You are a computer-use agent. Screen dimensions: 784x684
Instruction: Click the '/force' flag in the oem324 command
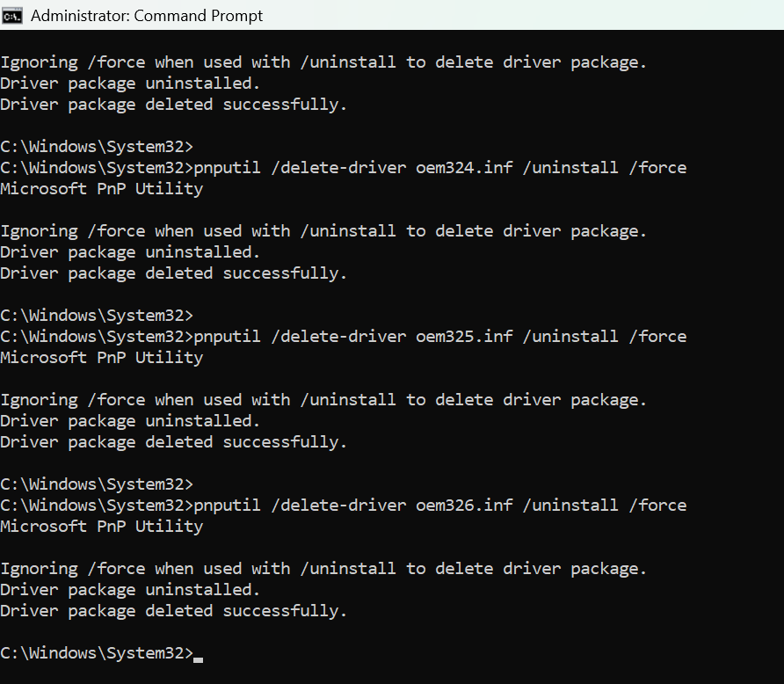tap(657, 168)
